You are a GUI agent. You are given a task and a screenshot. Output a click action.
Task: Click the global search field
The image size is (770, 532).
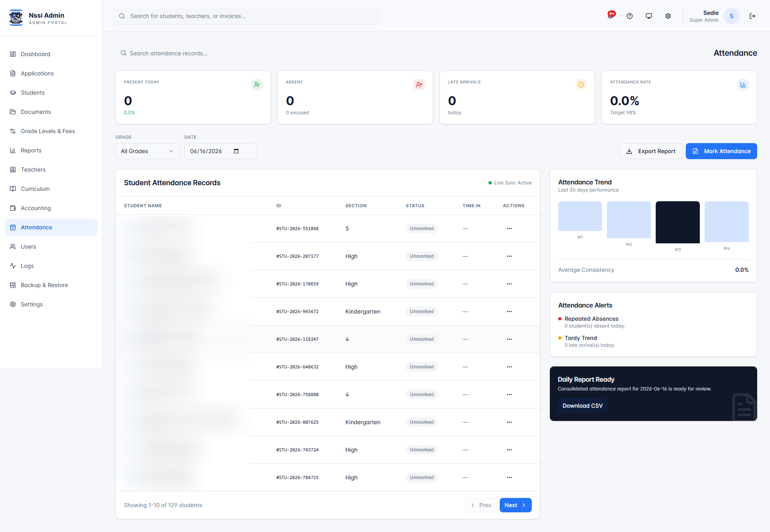(x=247, y=16)
